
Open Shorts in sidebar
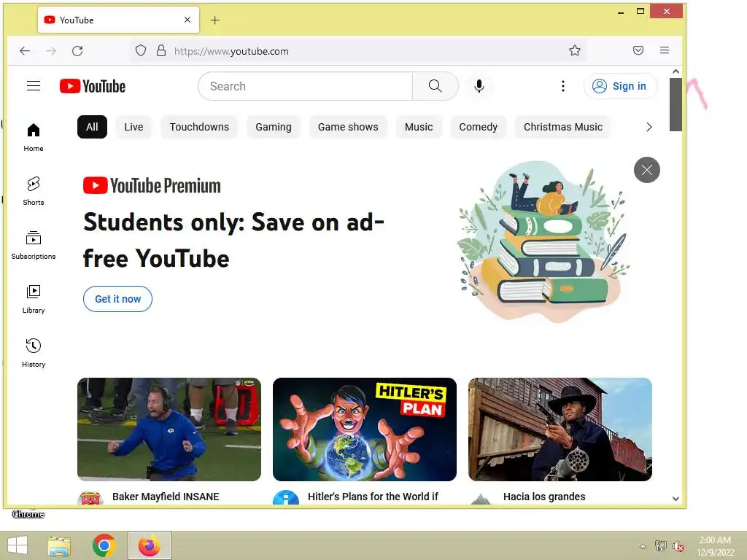tap(34, 191)
